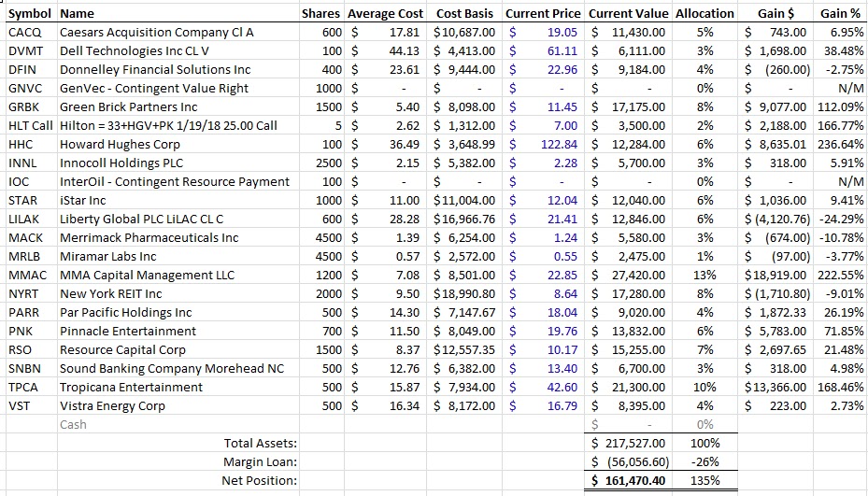Click Pinnacle Entertainment gain 71.85%

(x=840, y=332)
